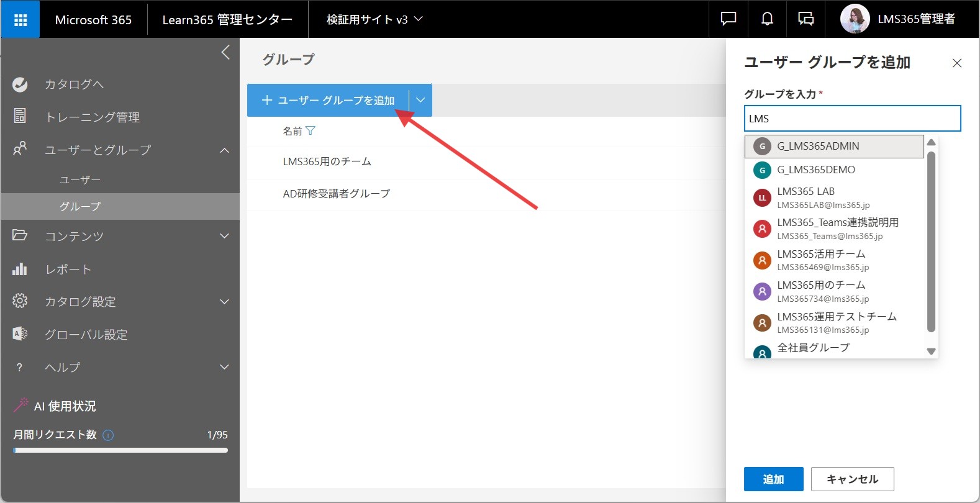This screenshot has width=980, height=503.
Task: Click the 名前 column header
Action: click(293, 131)
